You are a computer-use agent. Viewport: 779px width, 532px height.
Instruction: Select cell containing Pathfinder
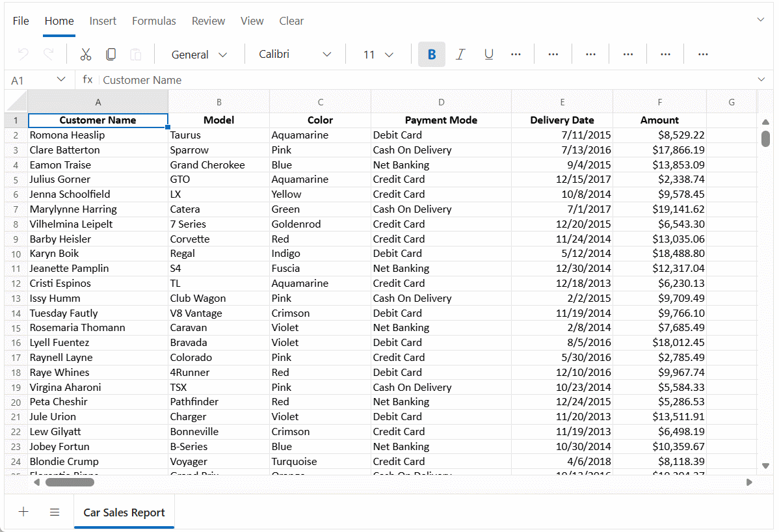click(218, 401)
